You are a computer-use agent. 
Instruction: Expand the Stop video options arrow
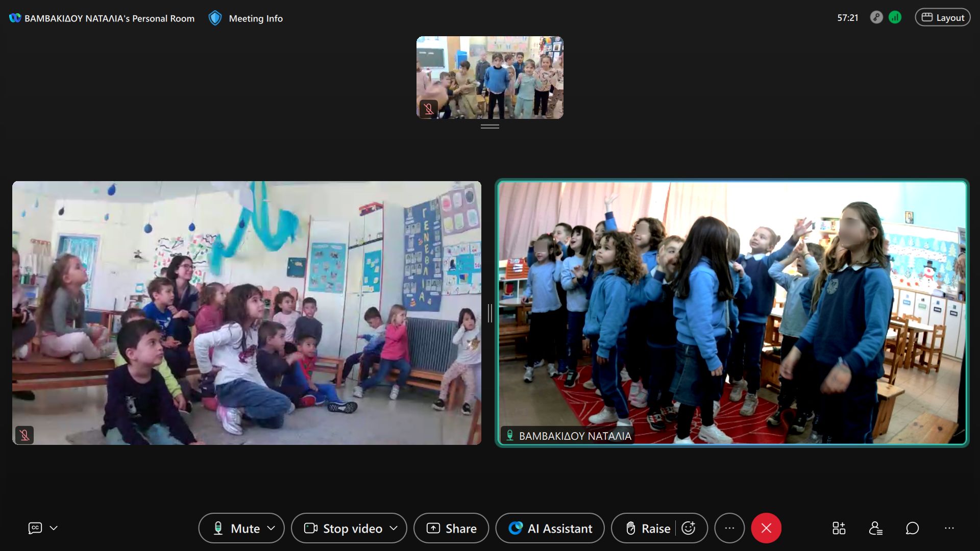[394, 528]
